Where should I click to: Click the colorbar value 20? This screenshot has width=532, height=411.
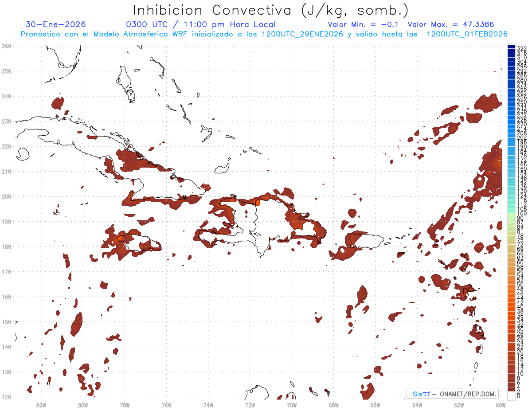coord(520,352)
